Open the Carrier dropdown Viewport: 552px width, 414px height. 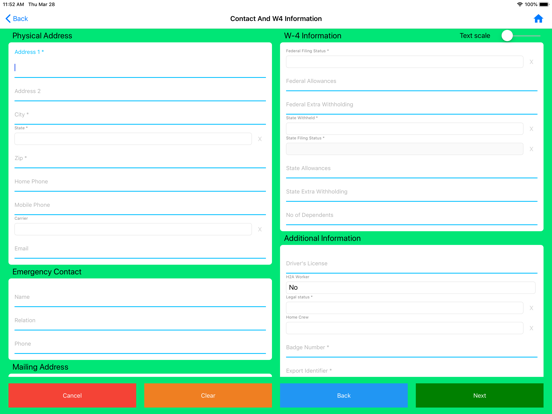click(x=133, y=229)
